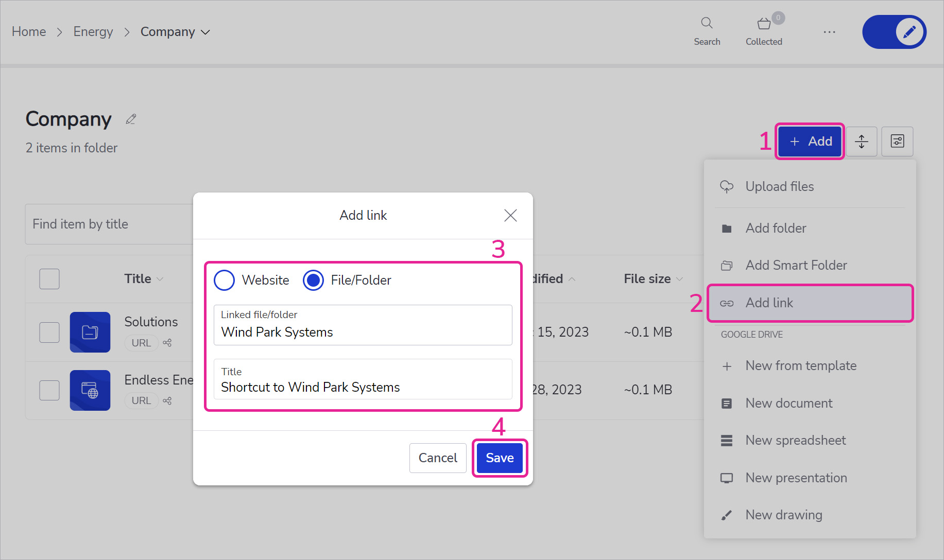This screenshot has height=560, width=944.
Task: Click the Cancel button in dialog
Action: click(438, 458)
